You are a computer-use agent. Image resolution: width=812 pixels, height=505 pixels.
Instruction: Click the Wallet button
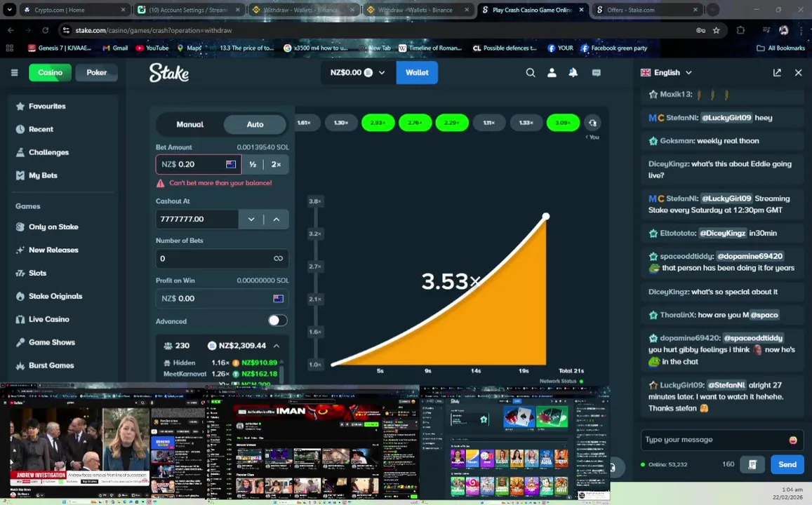point(417,72)
